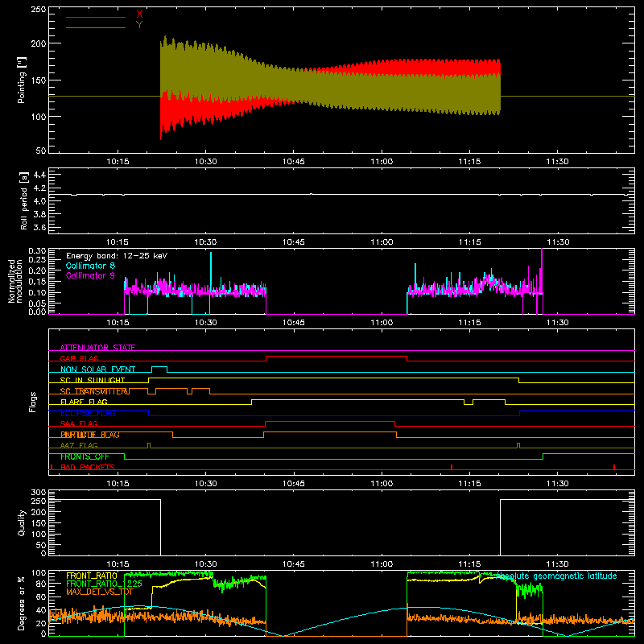
Task: Click the magenta 'Collimator 9' legend label
Action: coord(90,275)
